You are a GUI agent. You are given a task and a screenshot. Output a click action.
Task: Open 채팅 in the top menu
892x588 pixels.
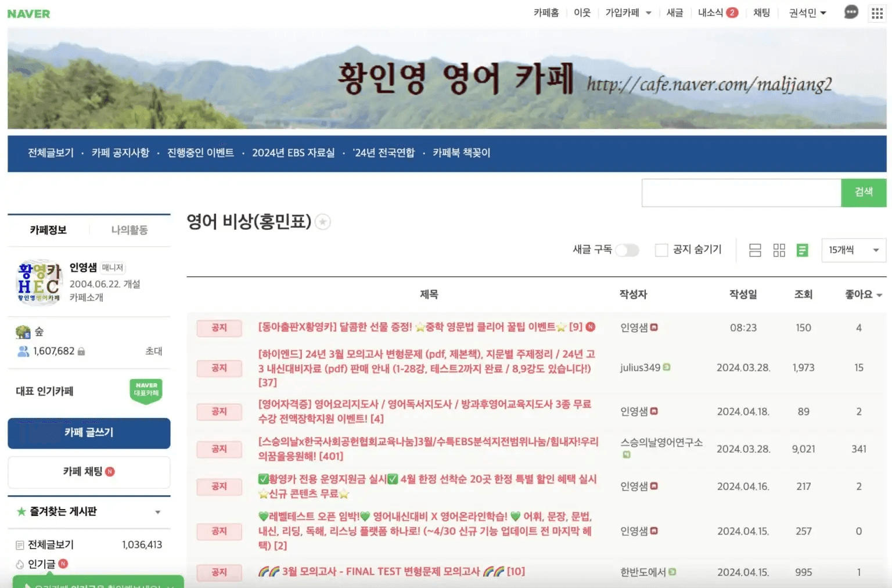click(x=761, y=13)
